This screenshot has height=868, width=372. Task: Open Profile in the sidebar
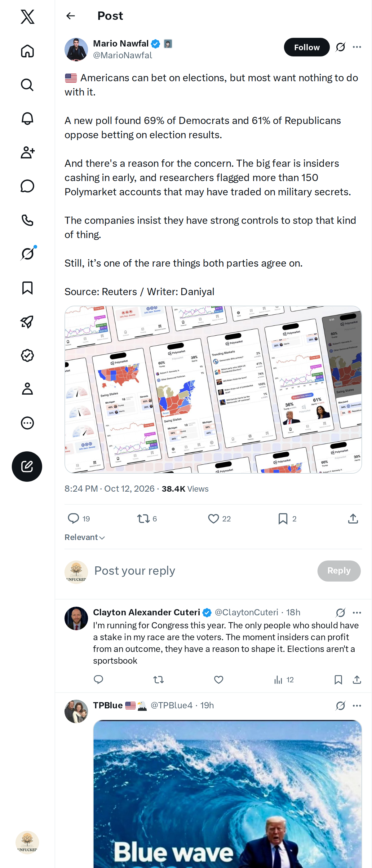coord(27,389)
